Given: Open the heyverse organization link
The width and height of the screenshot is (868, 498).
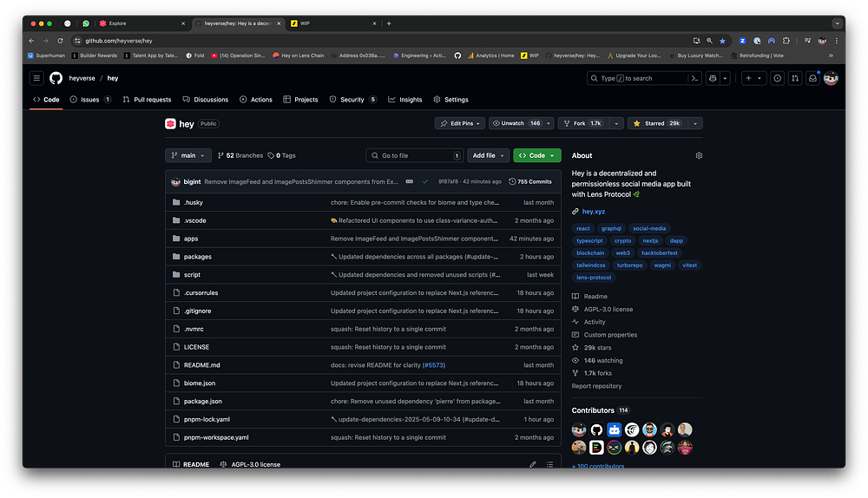Looking at the screenshot, I should point(82,78).
